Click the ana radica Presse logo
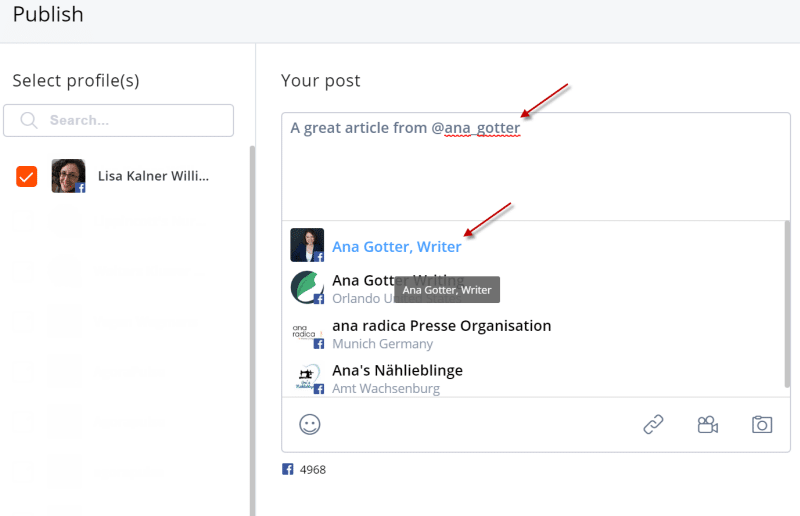 pos(307,334)
